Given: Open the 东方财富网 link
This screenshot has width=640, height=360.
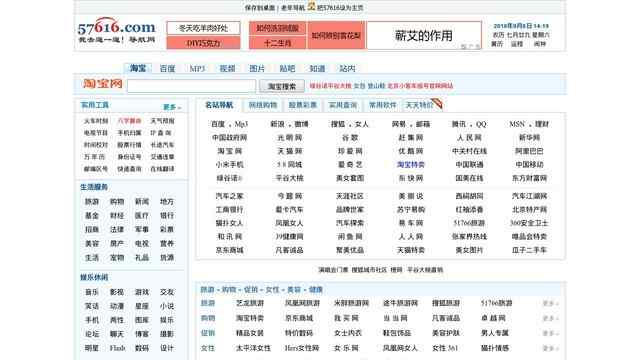Looking at the screenshot, I should pyautogui.click(x=529, y=178).
